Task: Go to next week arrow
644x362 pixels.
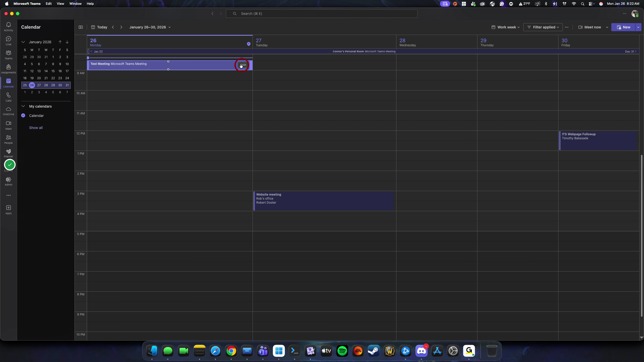Action: (x=121, y=27)
